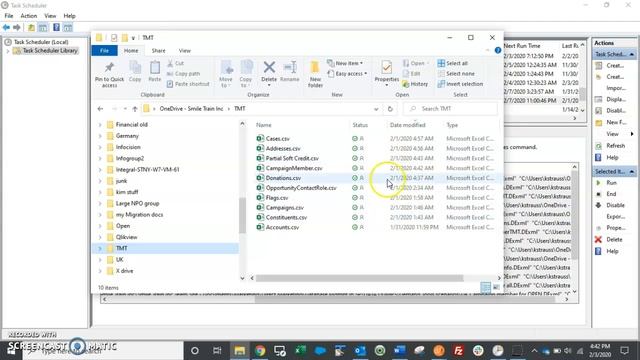Open Word from the taskbar
The width and height of the screenshot is (640, 360).
pyautogui.click(x=400, y=350)
